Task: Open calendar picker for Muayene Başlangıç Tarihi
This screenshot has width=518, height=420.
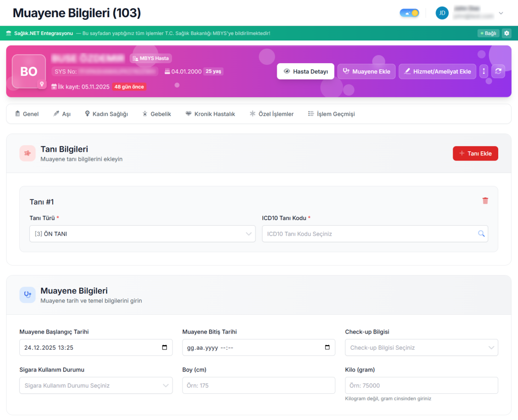Action: pos(165,348)
